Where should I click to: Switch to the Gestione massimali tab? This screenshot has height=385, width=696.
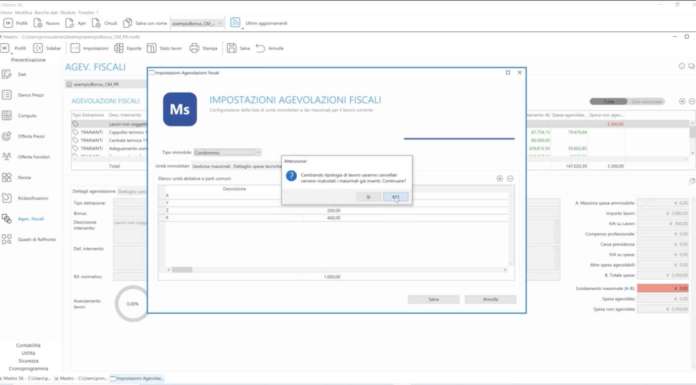point(211,166)
